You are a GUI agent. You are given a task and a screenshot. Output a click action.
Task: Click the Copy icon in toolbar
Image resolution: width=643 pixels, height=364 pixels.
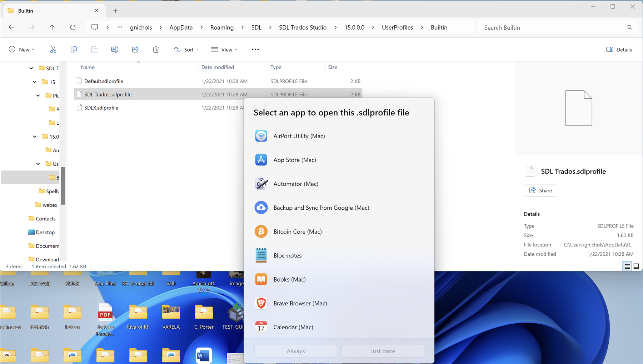(74, 49)
